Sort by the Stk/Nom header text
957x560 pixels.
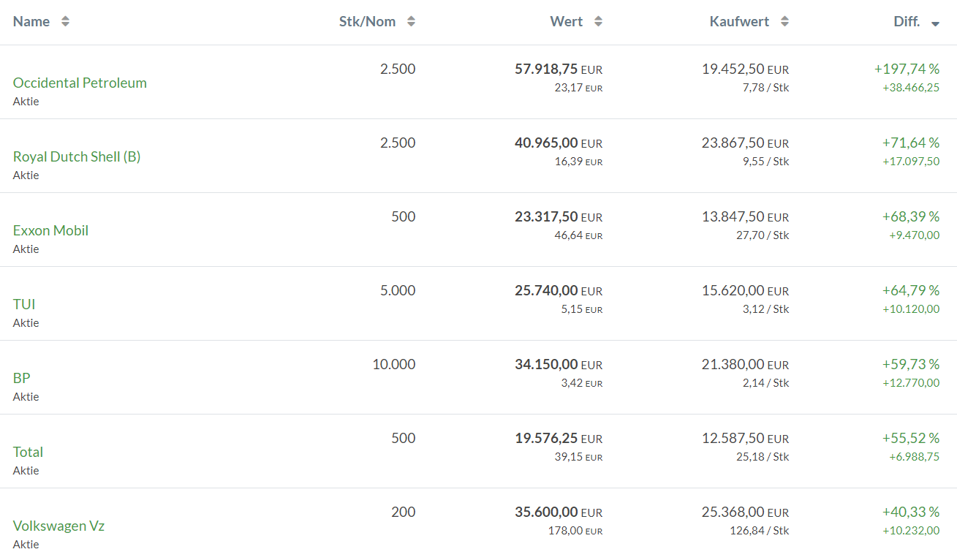pos(367,22)
